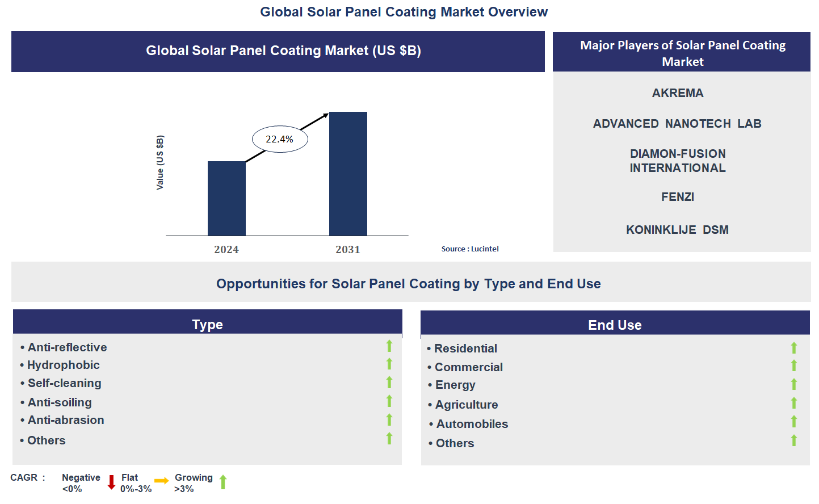This screenshot has height=504, width=819.
Task: Click the yellow Flat CAGR arrow in legend
Action: [x=162, y=481]
